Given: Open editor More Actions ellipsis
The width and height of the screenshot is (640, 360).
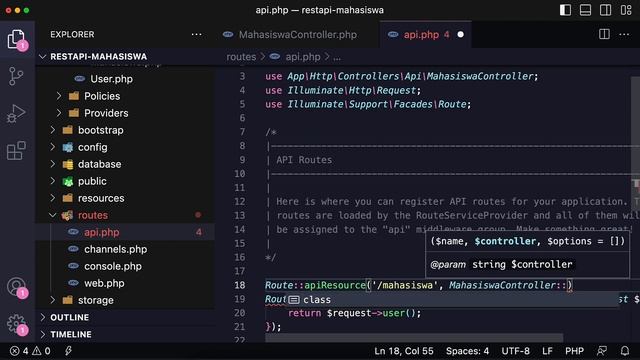Looking at the screenshot, I should (624, 34).
